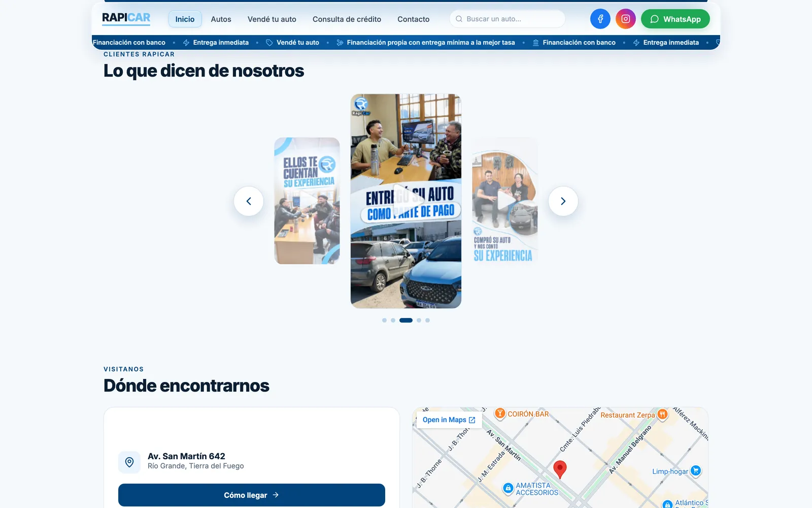Click the active third carousel indicator

tap(406, 320)
